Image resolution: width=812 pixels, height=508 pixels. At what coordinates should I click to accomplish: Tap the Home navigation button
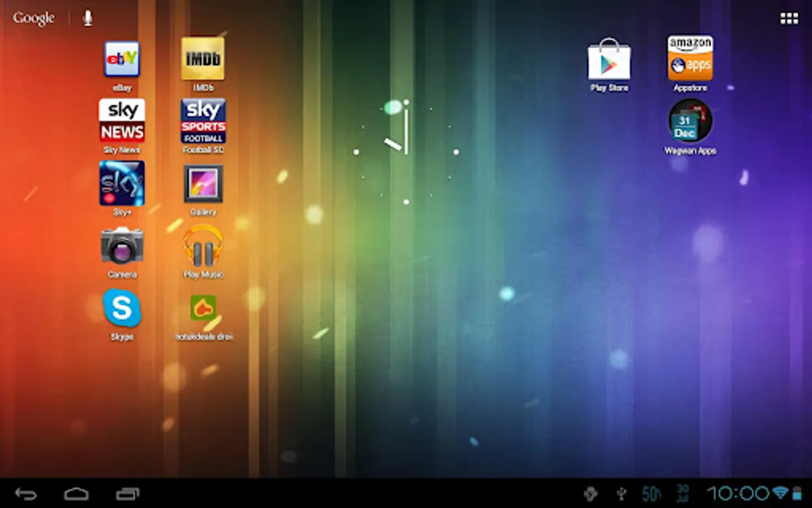[x=76, y=494]
